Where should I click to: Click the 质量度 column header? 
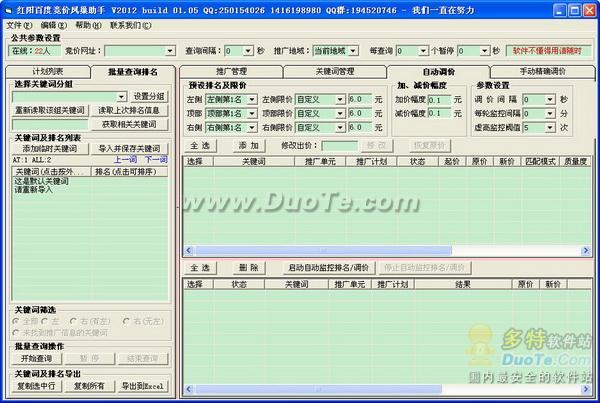click(575, 162)
